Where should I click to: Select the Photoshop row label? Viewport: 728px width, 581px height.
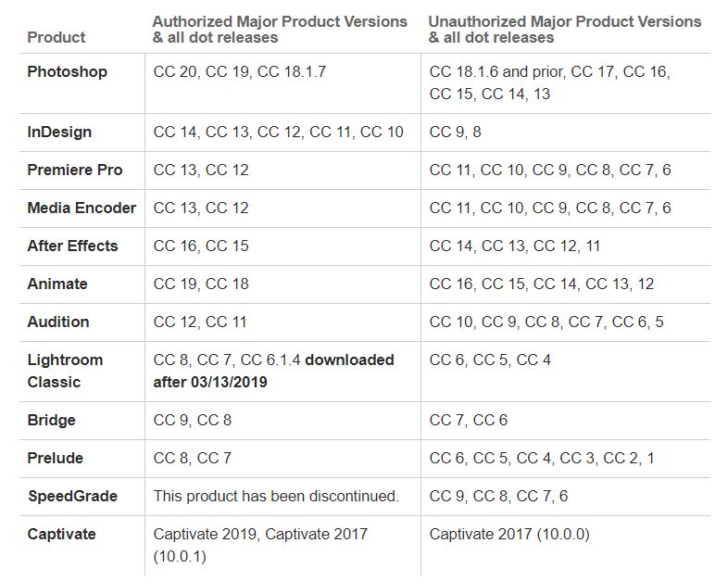(x=67, y=71)
